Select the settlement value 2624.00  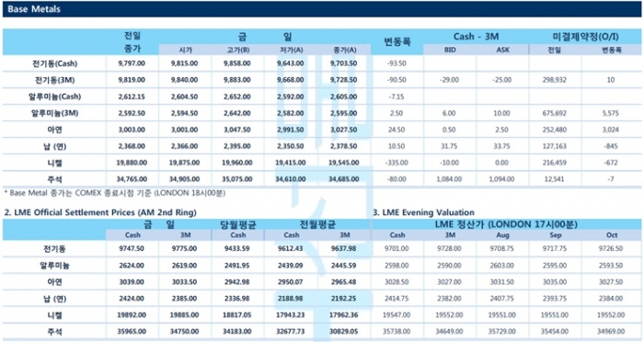132,266
